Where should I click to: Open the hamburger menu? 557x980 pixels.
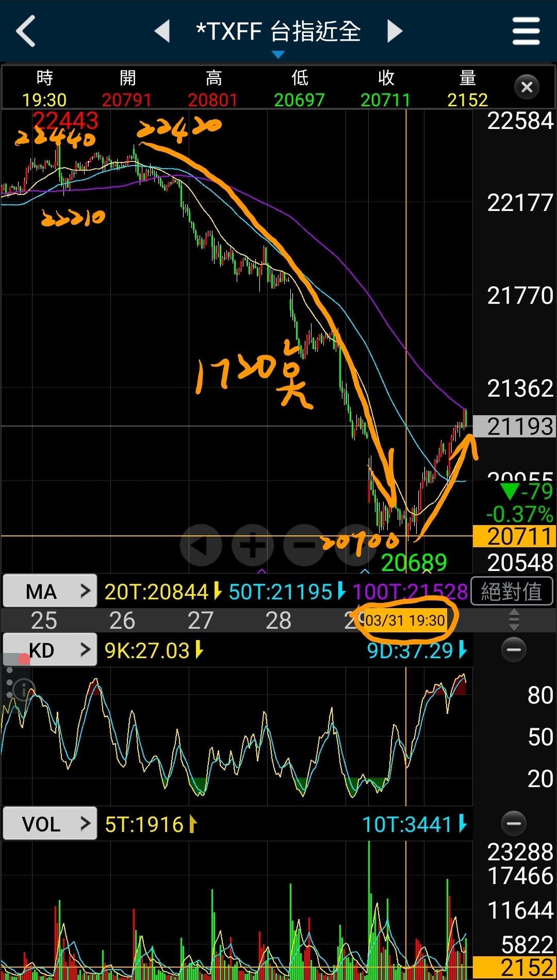tap(526, 31)
